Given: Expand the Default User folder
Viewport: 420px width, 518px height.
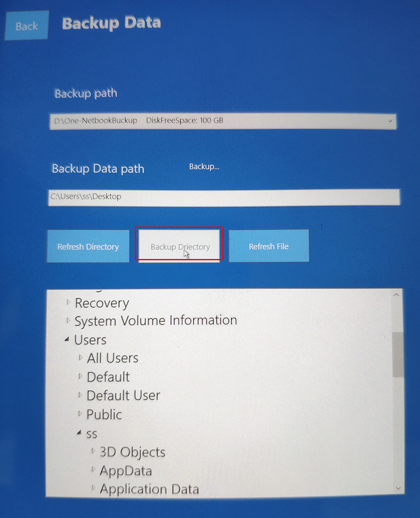Looking at the screenshot, I should click(80, 395).
